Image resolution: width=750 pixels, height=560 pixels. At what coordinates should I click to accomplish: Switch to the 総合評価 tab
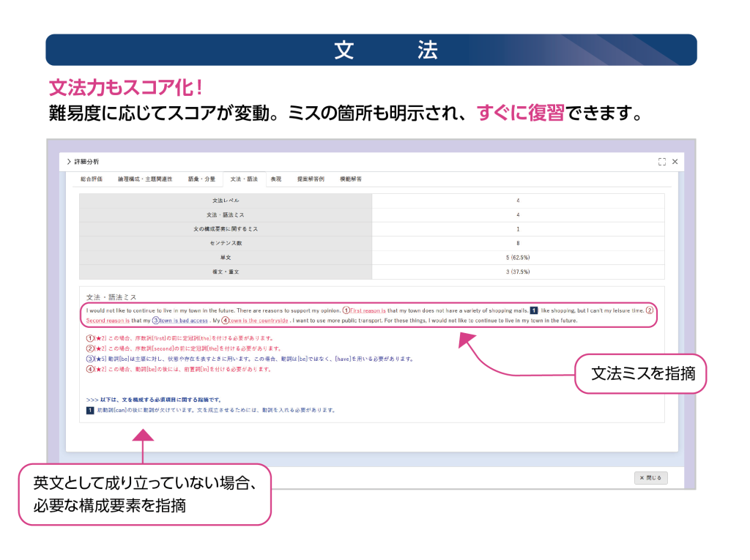coord(92,179)
